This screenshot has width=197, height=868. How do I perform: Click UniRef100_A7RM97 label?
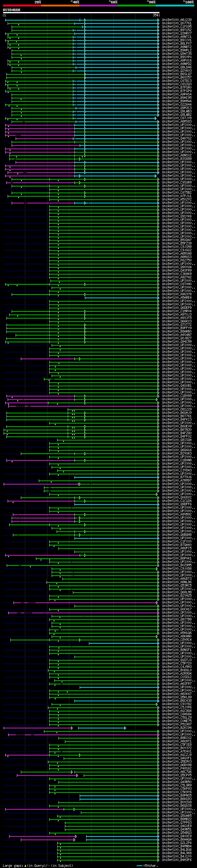[x=177, y=481]
